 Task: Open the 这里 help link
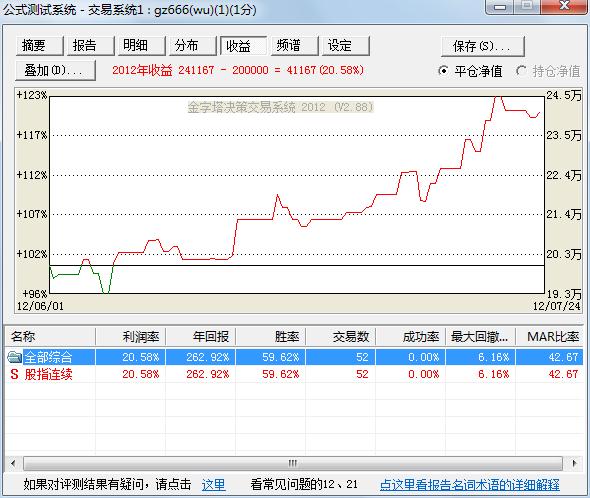[213, 484]
